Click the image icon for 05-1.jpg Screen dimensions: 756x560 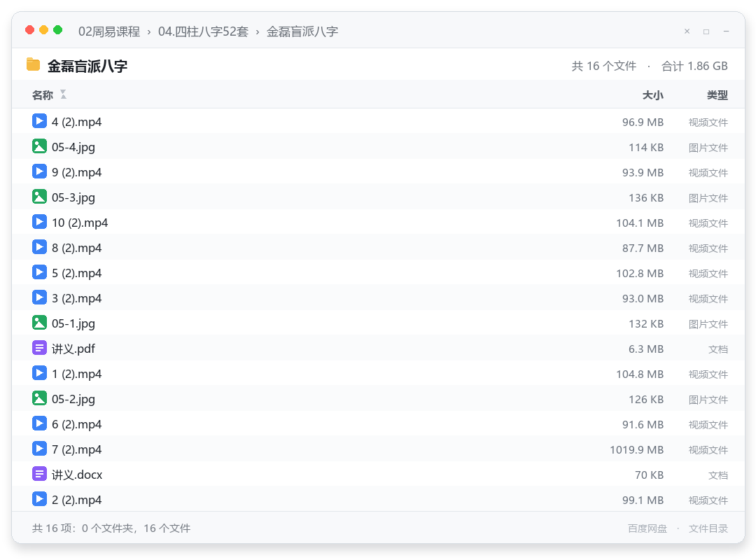39,322
